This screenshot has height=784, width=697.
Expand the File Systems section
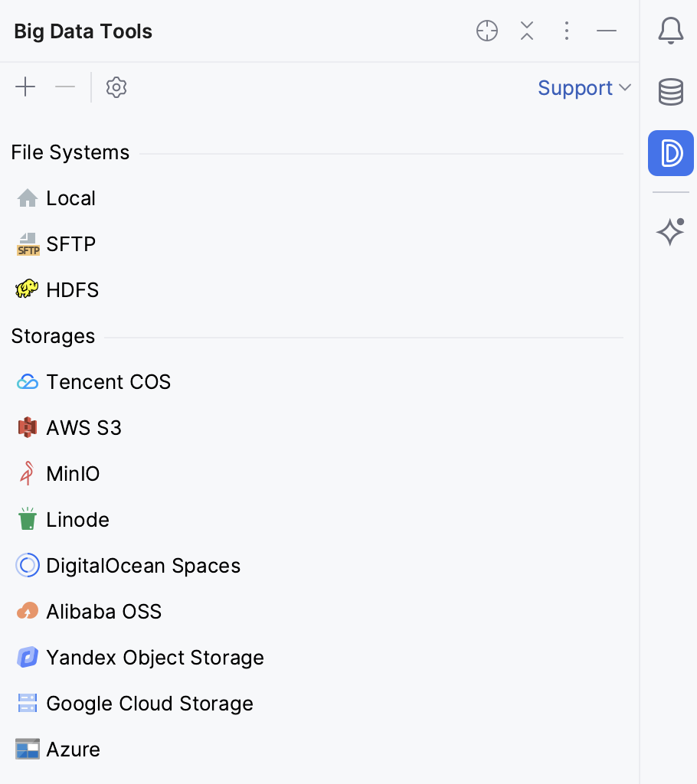(70, 152)
